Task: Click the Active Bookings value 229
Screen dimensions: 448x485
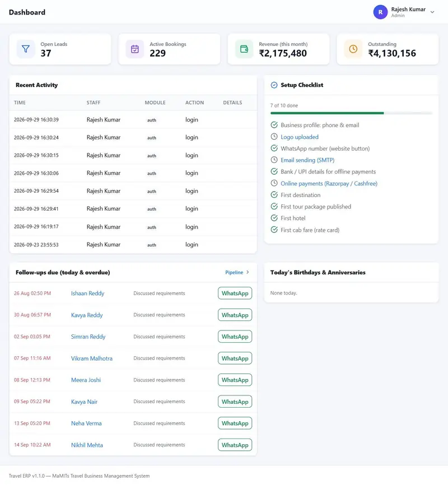Action: pos(158,53)
